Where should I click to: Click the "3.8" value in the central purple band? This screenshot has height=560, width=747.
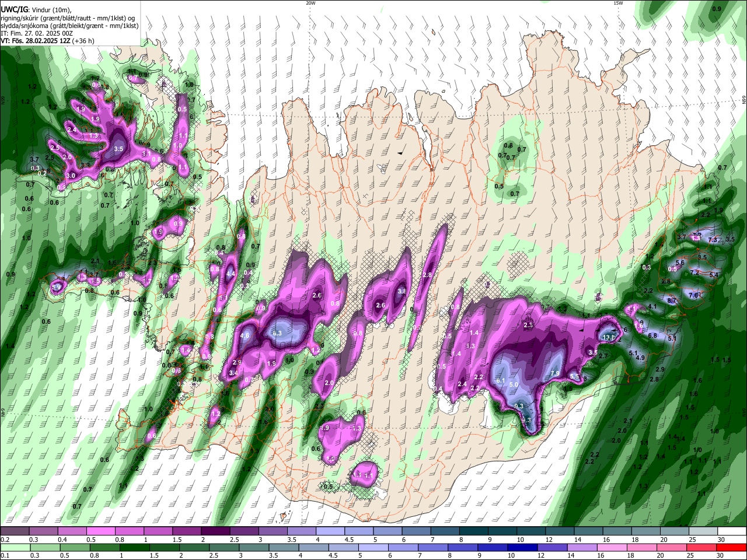tap(402, 291)
